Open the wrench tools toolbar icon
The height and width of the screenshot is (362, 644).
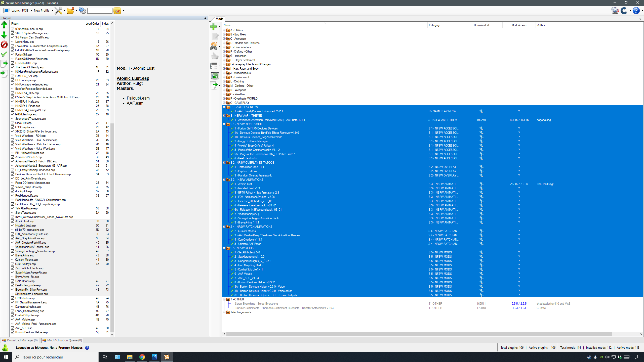coord(58,11)
